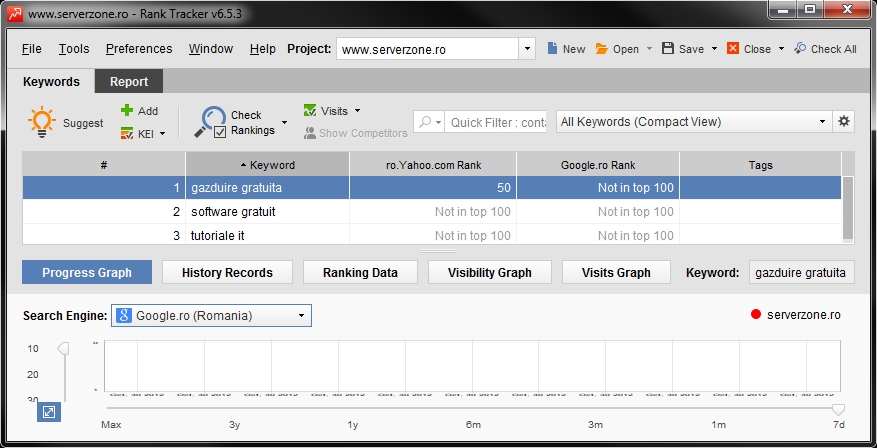
Task: Click the expand graph icon button
Action: pyautogui.click(x=49, y=412)
